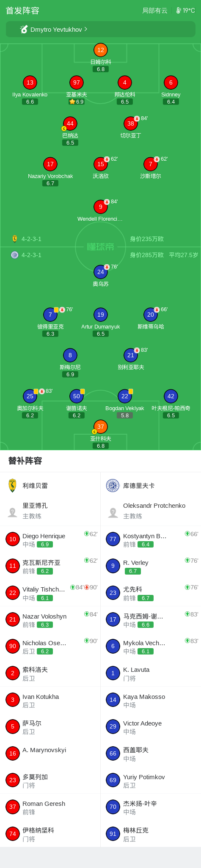Tap goalkeeper number 12 player circle
Viewport: 201px width, 868px height.
(101, 50)
